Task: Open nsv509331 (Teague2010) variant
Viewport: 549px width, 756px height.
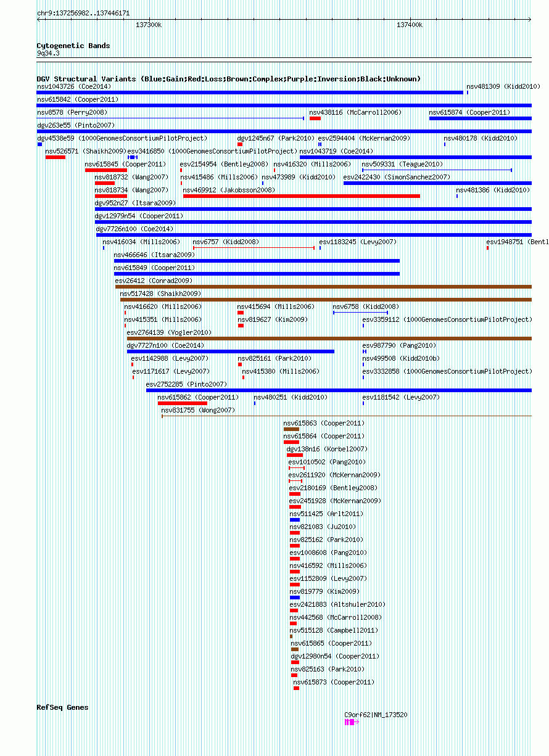Action: [x=403, y=165]
